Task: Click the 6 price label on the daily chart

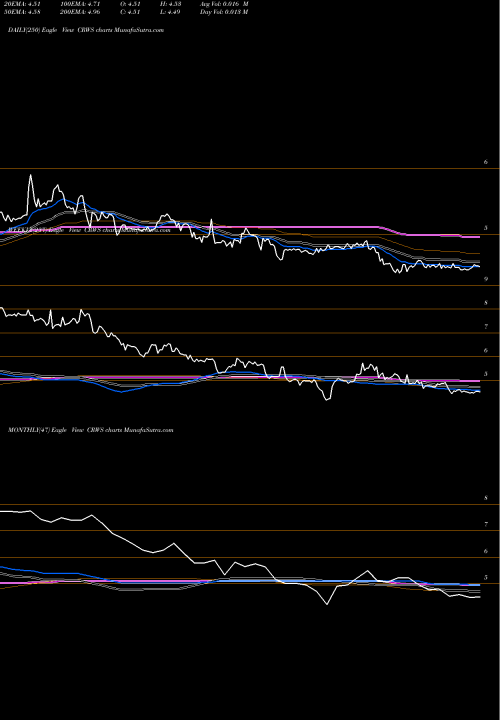Action: point(485,162)
